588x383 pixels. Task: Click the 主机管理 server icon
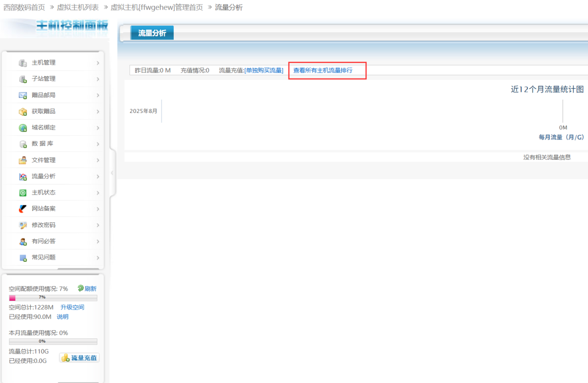point(23,63)
